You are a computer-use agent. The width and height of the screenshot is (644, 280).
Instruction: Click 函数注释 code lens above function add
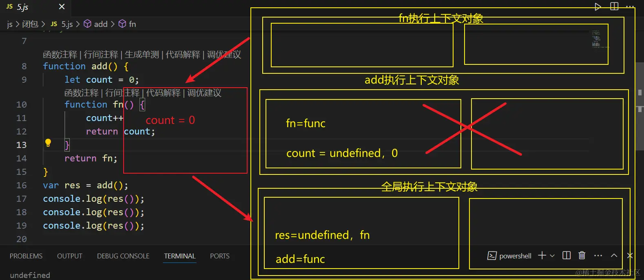pos(60,55)
